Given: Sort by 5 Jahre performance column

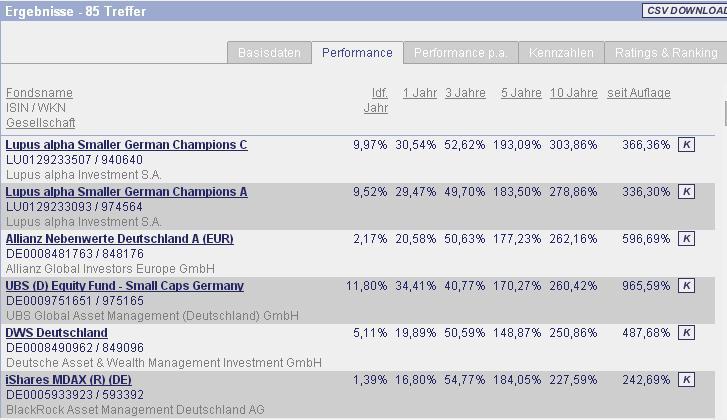Looking at the screenshot, I should [521, 93].
